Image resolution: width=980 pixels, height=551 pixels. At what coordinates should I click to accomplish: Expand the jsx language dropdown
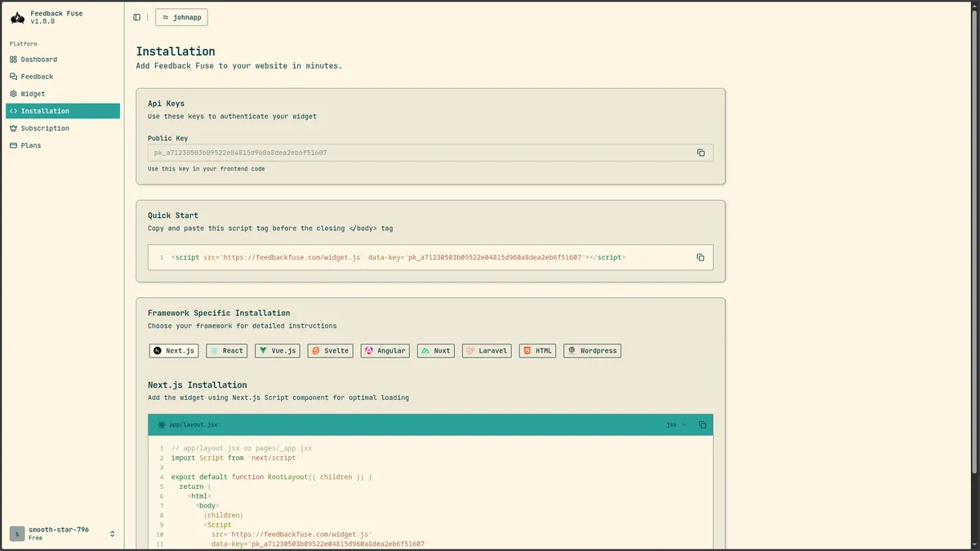pyautogui.click(x=676, y=424)
